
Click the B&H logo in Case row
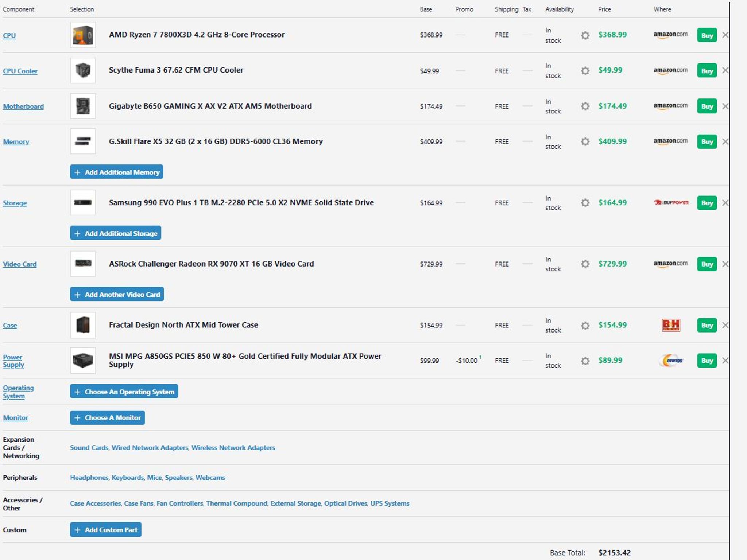[671, 325]
